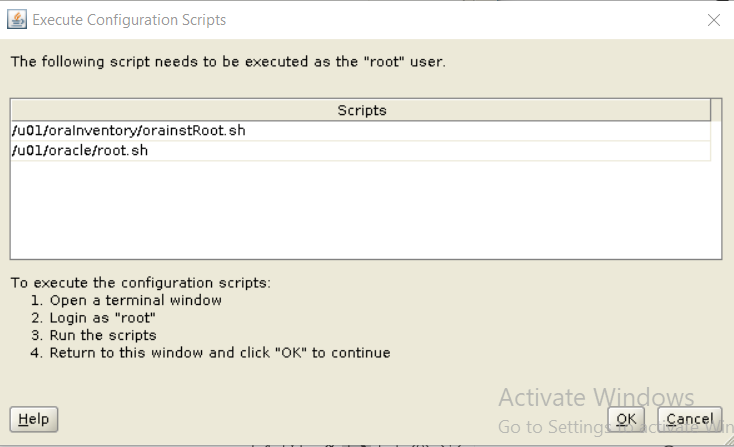Click the Scripts column header
This screenshot has width=734, height=447.
tap(360, 110)
